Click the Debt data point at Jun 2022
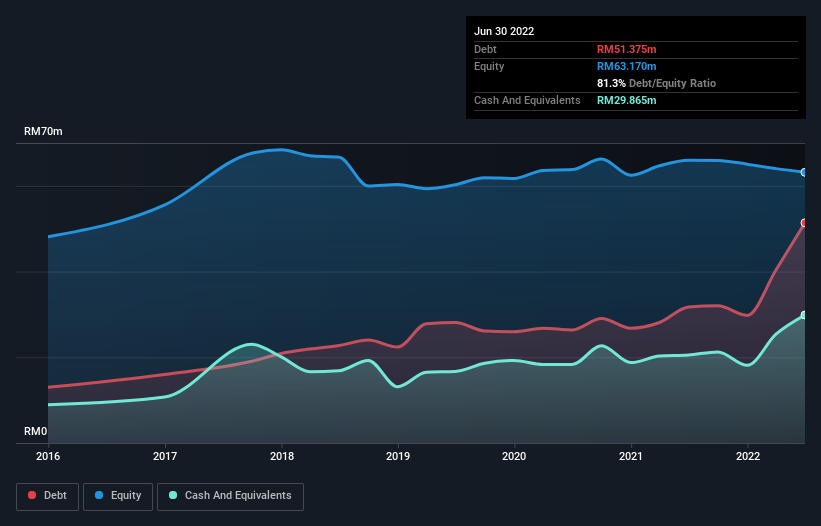 click(804, 223)
